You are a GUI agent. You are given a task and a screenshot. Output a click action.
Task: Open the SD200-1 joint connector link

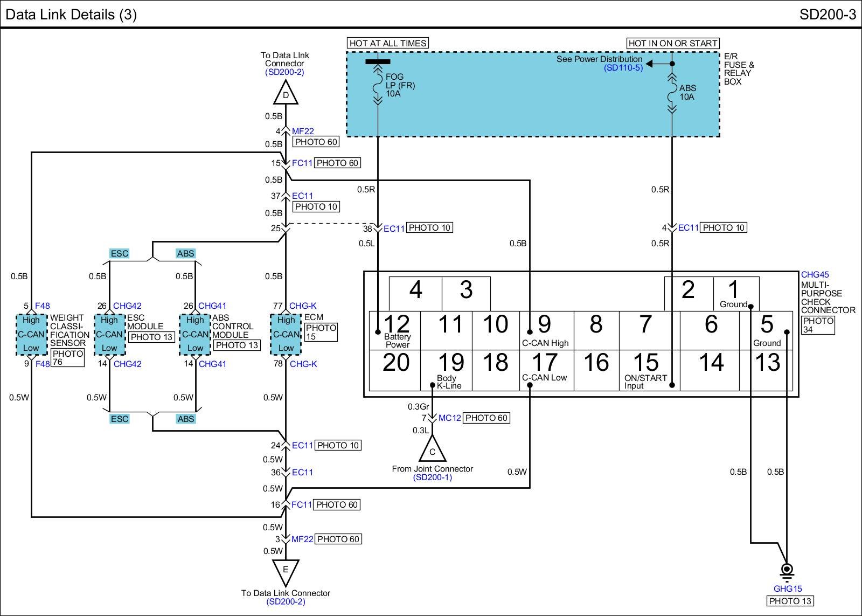click(432, 477)
